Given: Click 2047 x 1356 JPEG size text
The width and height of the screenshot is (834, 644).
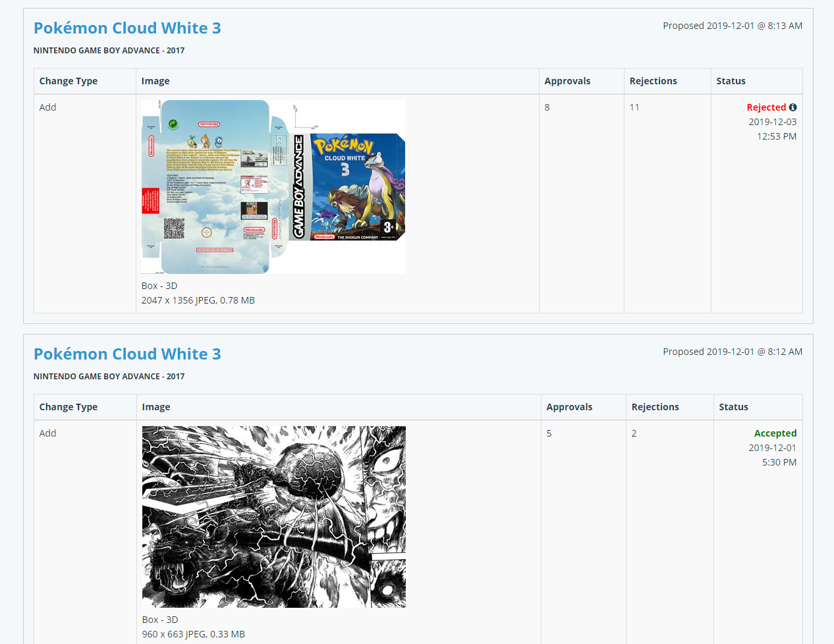Looking at the screenshot, I should tap(198, 300).
